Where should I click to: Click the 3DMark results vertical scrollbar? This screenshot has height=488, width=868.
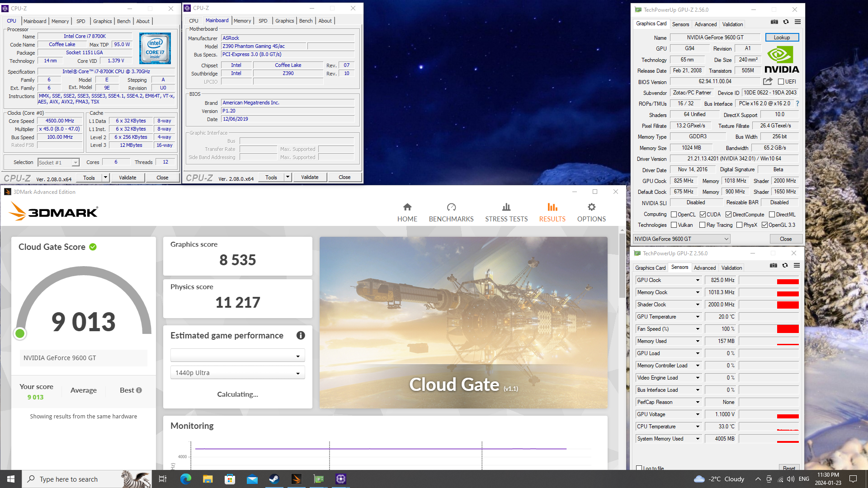pos(622,267)
